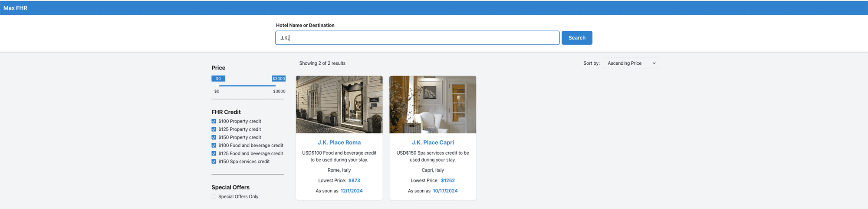
Task: Click the Sort by label
Action: [592, 63]
